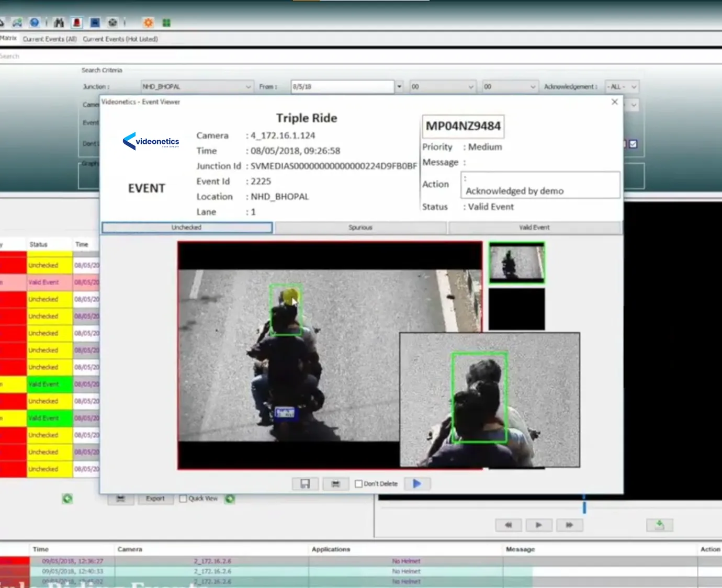Screen dimensions: 722x588
Task: Click the blue timeline position marker
Action: (x=584, y=507)
